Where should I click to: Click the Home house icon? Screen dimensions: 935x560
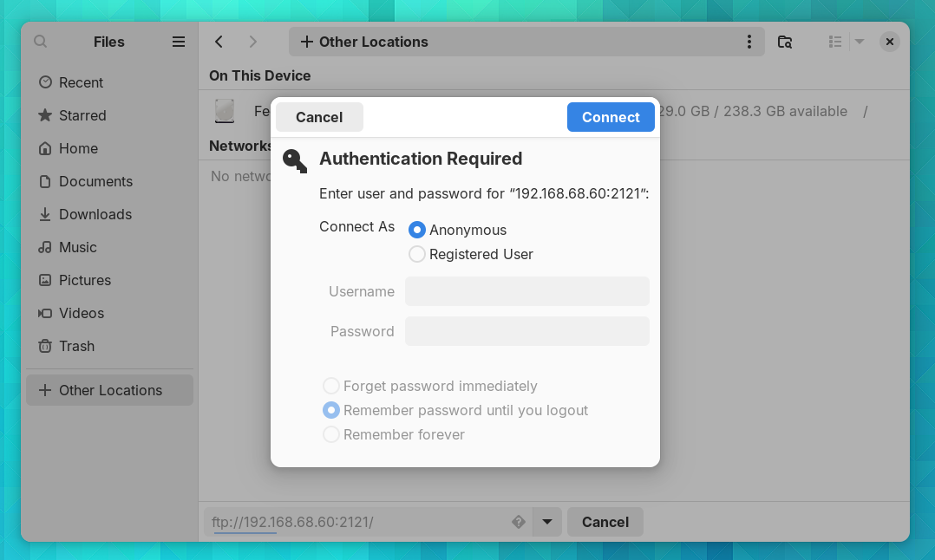[45, 148]
